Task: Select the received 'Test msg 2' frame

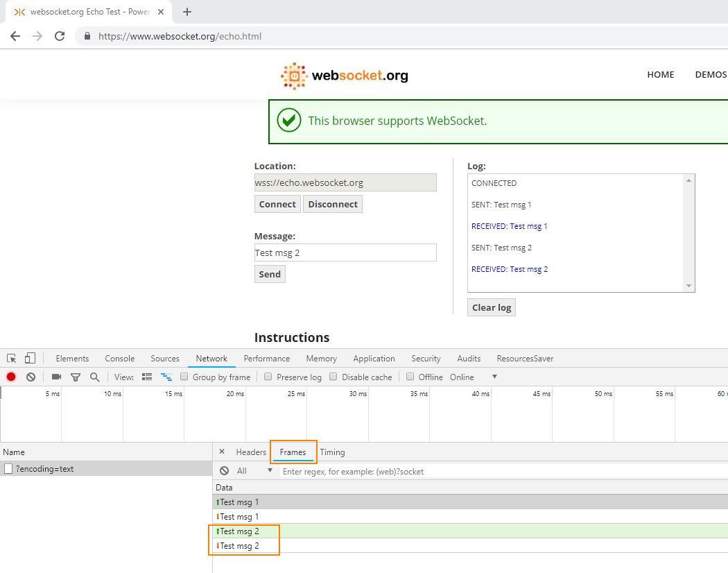Action: (x=470, y=545)
